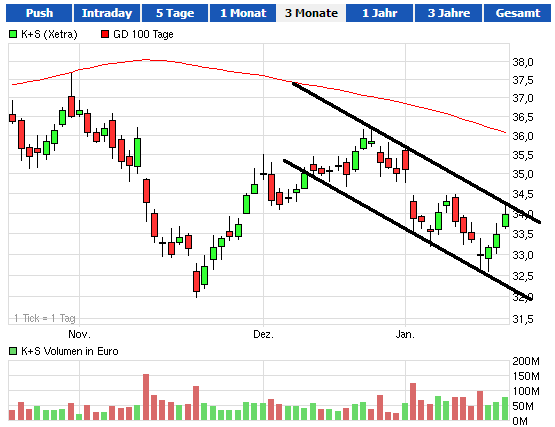555x427 pixels.
Task: Click the green K+S (Xetra) legend swatch
Action: [13, 34]
